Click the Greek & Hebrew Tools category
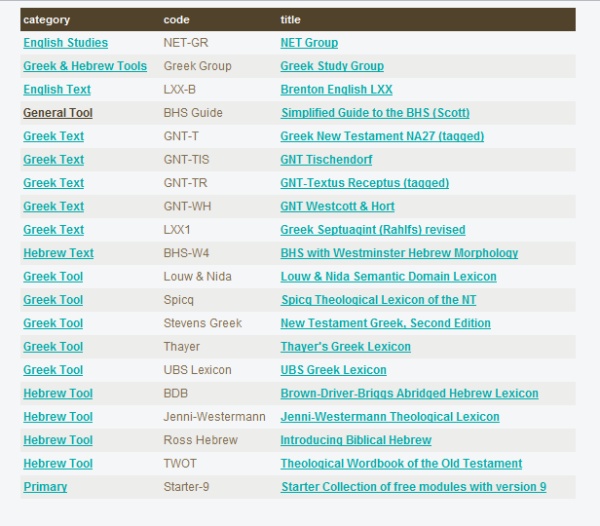Screen dimensions: 600x526 [85, 66]
